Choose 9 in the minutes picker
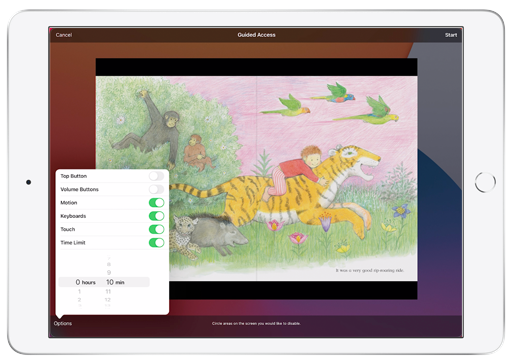Screen dimensions: 512x363 (109, 273)
